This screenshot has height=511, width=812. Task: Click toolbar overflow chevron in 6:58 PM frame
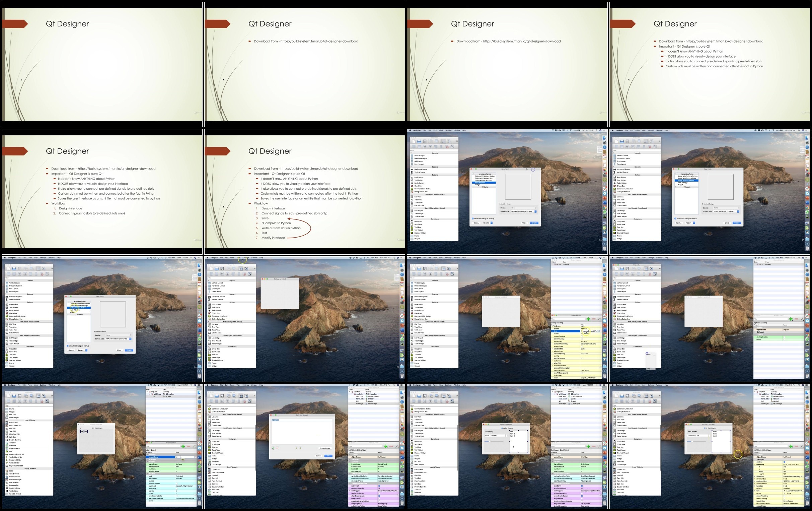[x=457, y=141]
